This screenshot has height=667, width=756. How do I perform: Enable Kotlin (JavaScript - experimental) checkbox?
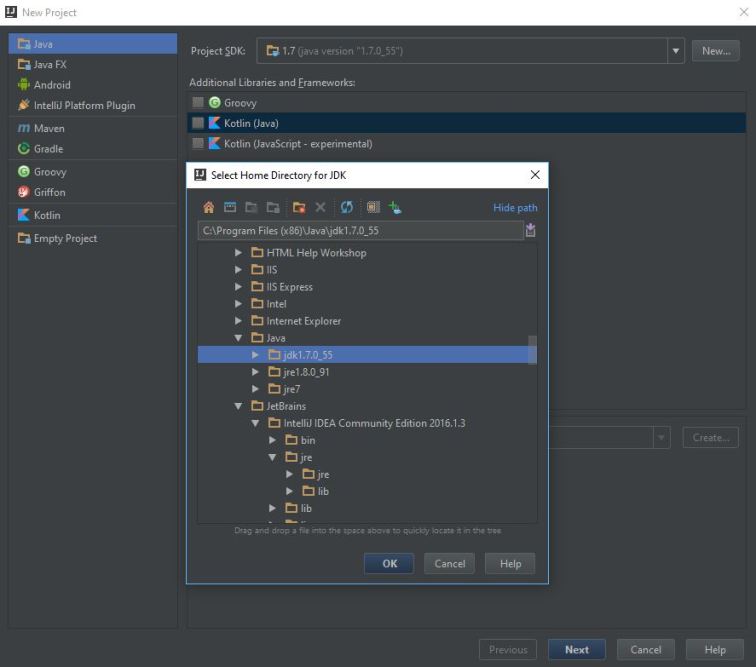(x=198, y=143)
